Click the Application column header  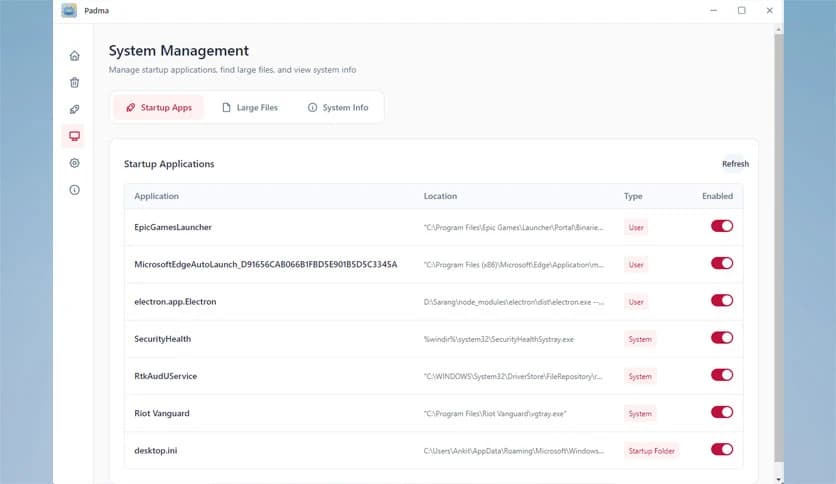pos(156,196)
